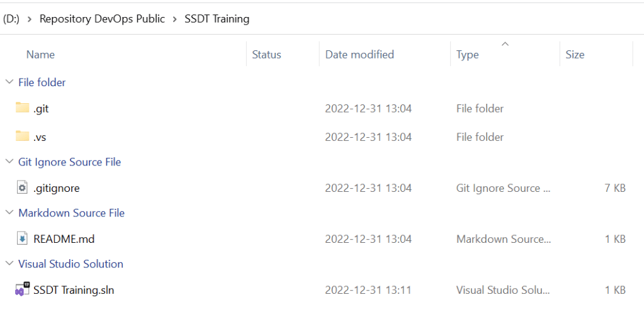Navigate to Repository DevOps Public breadcrumb
644x312 pixels.
pos(102,19)
